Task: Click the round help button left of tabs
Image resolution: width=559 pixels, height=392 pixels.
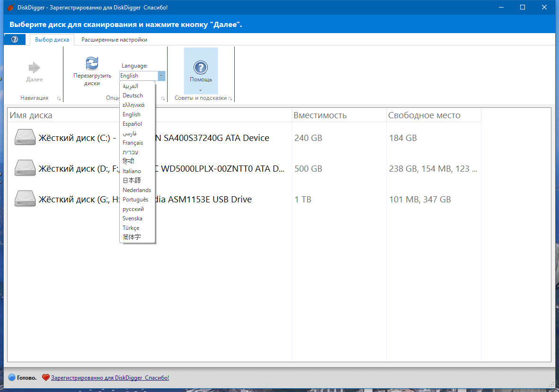Action: 15,39
